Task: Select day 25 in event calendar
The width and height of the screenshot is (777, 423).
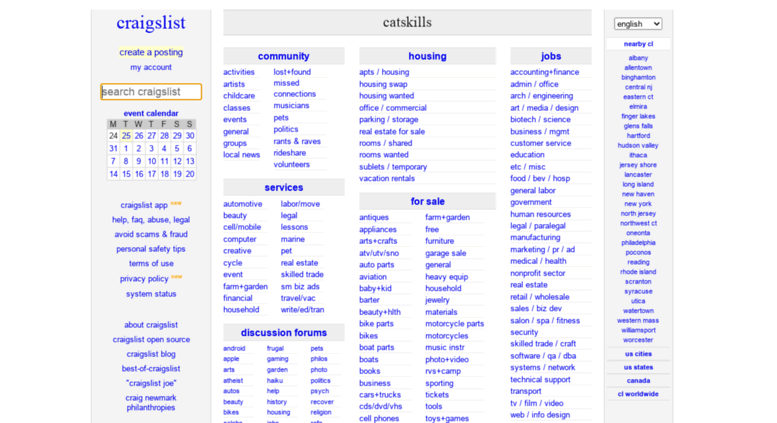Action: pos(126,136)
